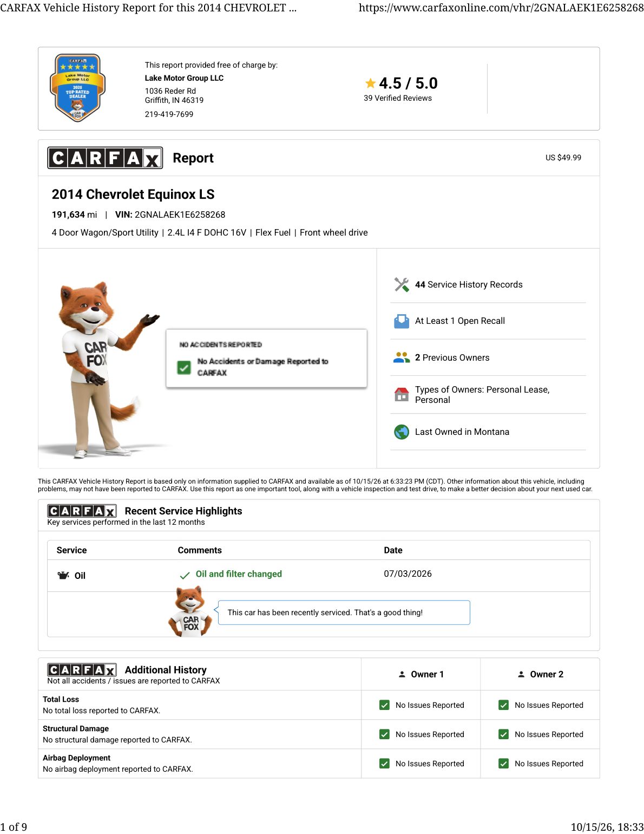Select the 2 Previous Owners entry

coord(452,357)
